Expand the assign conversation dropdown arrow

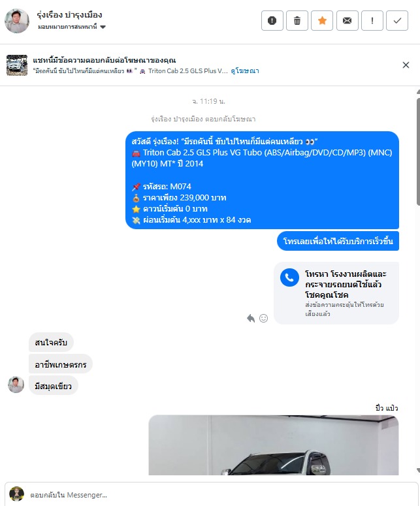(103, 27)
